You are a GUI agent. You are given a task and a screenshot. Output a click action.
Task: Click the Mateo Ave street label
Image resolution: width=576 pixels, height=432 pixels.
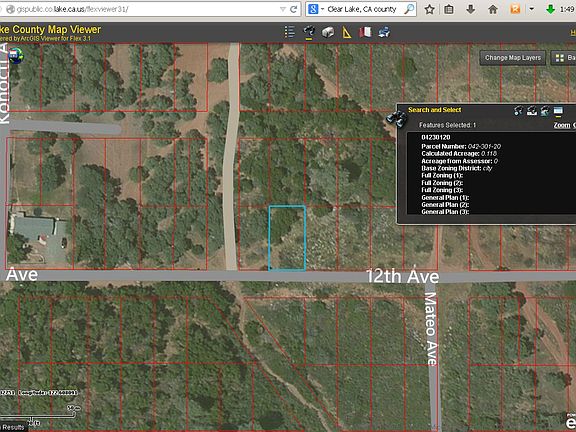point(431,329)
